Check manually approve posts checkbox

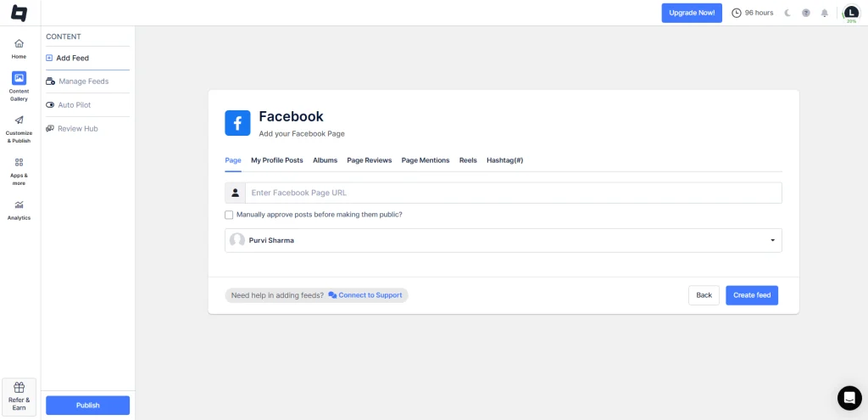pos(229,215)
